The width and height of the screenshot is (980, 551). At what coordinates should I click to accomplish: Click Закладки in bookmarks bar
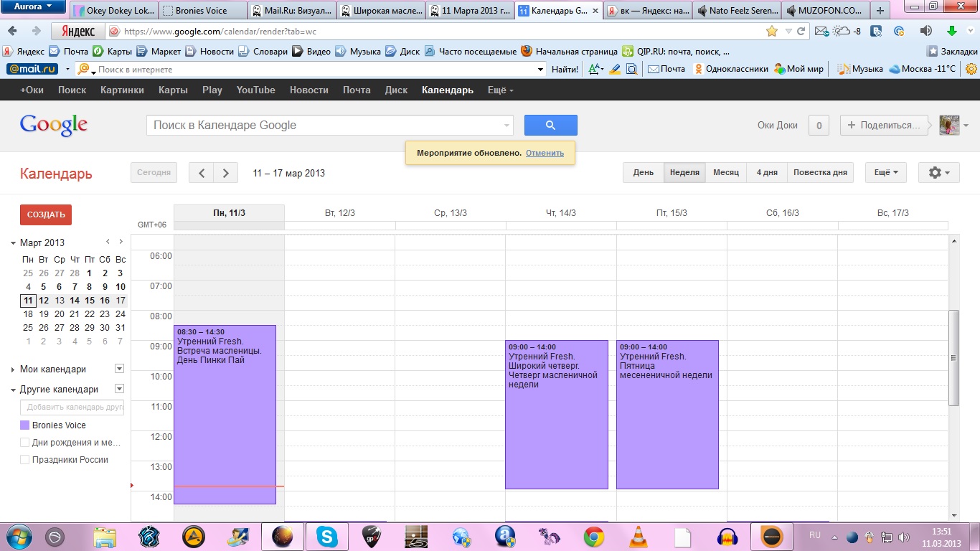pos(952,52)
